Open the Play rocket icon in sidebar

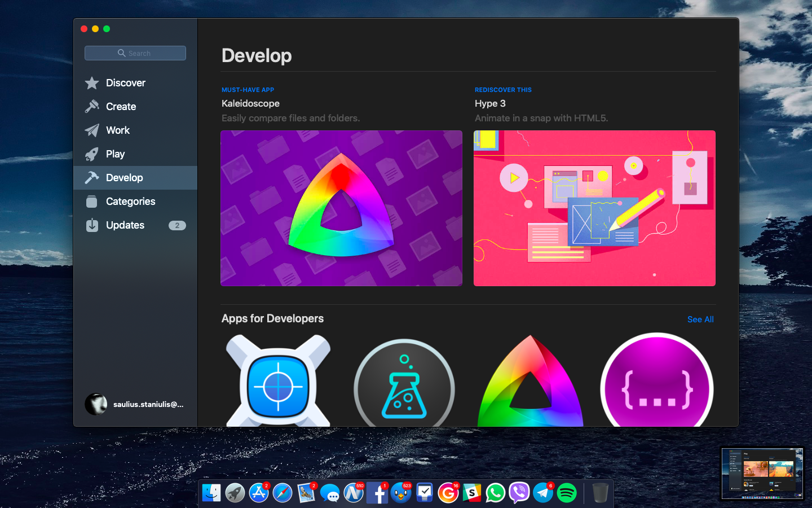click(92, 154)
